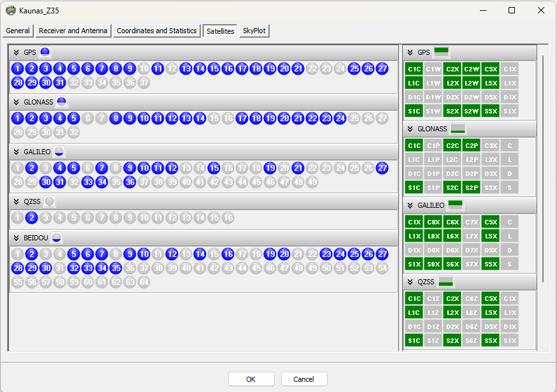This screenshot has height=392, width=557.
Task: Click the green bar icon beside GALILEO observation codes
Action: click(x=456, y=205)
